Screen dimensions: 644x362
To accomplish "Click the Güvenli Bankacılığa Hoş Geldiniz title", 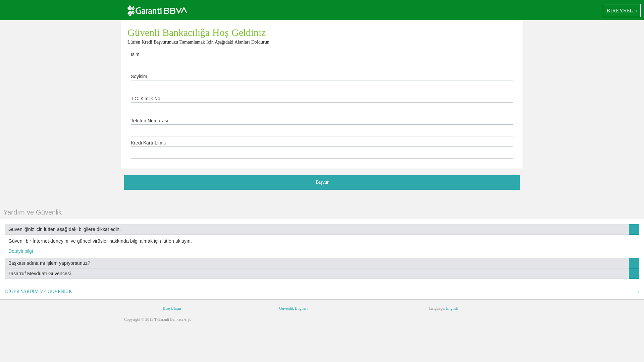I will click(x=197, y=33).
